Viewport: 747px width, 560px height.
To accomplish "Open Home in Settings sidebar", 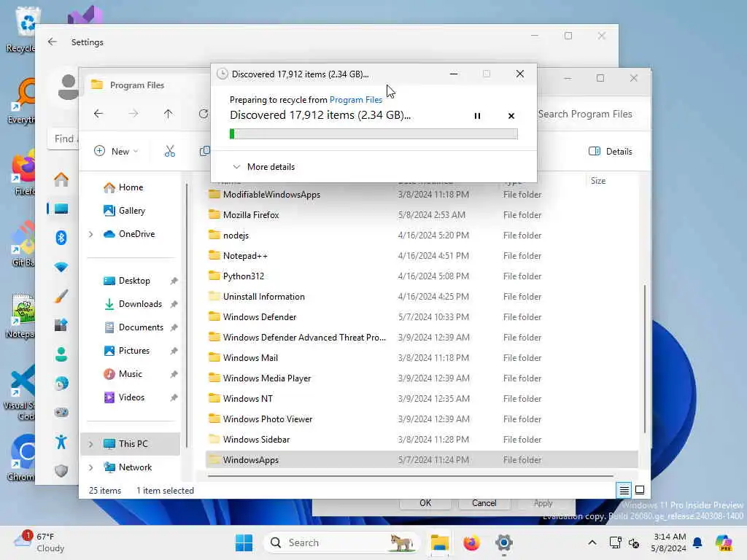I will [x=61, y=179].
